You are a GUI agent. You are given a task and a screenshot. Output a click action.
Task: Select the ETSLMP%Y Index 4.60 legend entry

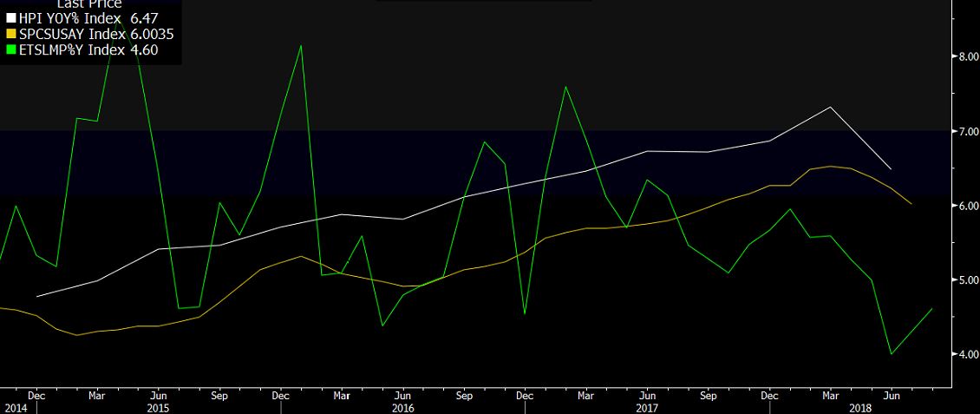[x=82, y=50]
